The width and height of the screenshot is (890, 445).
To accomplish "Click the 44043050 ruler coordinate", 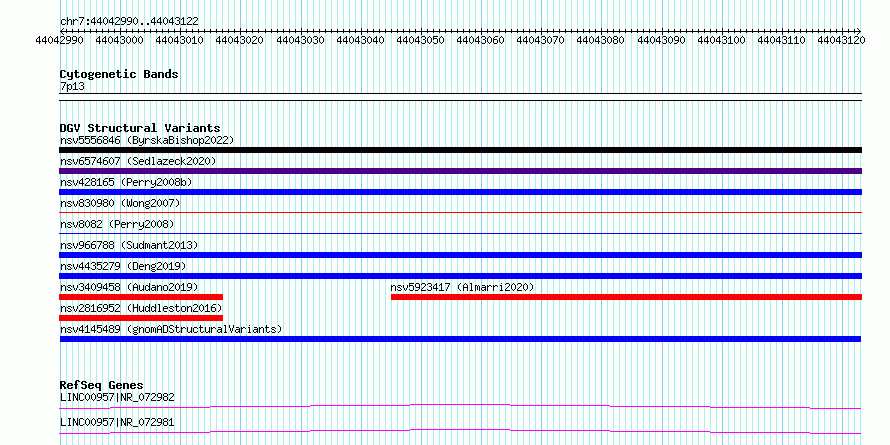I will tap(420, 40).
